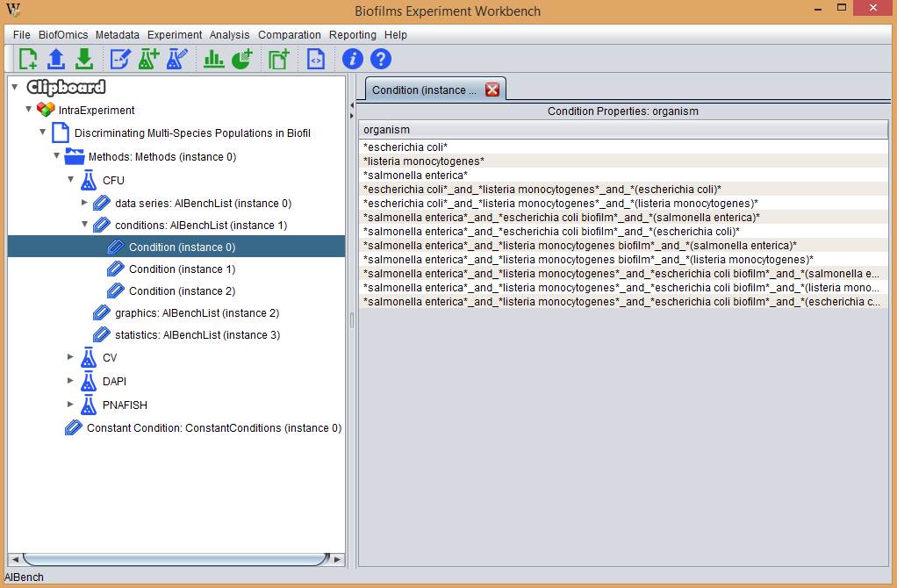The height and width of the screenshot is (588, 897).
Task: Open the Metadata menu
Action: pos(118,35)
